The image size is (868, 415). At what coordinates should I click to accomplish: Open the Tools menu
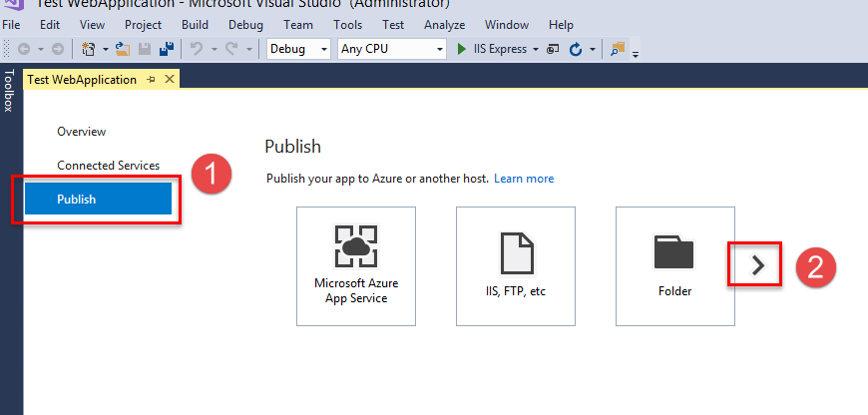[347, 25]
